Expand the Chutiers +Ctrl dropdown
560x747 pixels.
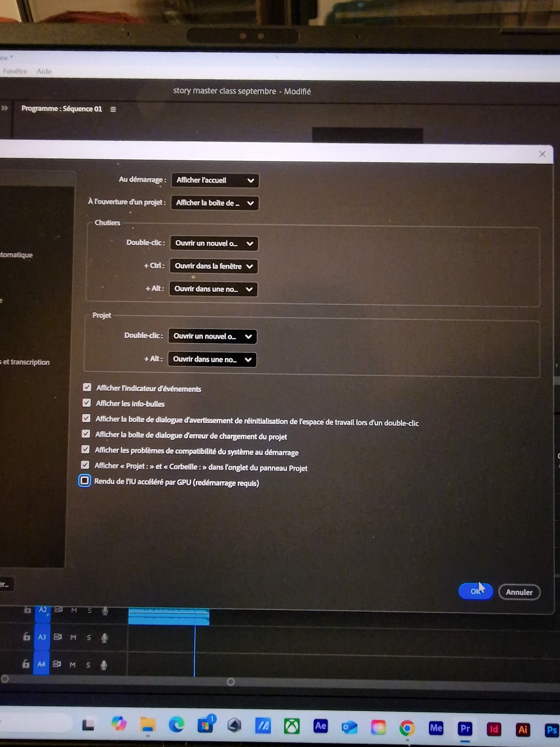214,266
